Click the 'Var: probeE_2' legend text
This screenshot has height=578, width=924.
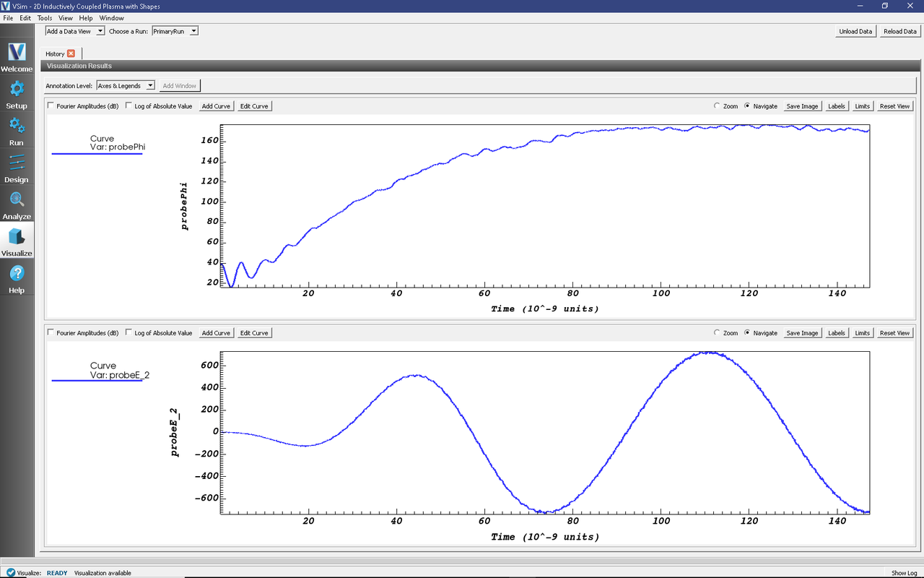120,374
